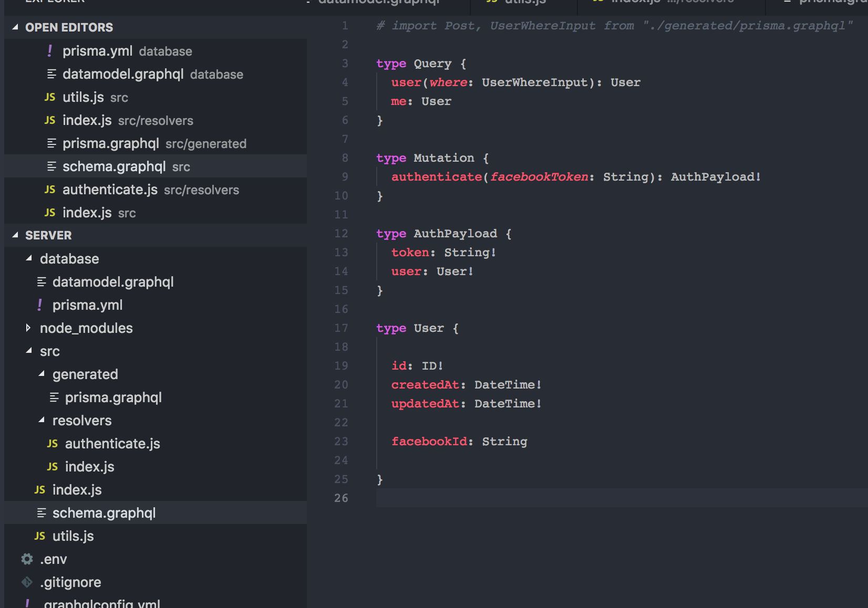868x608 pixels.
Task: Click on 'token: String!' line
Action: [444, 253]
